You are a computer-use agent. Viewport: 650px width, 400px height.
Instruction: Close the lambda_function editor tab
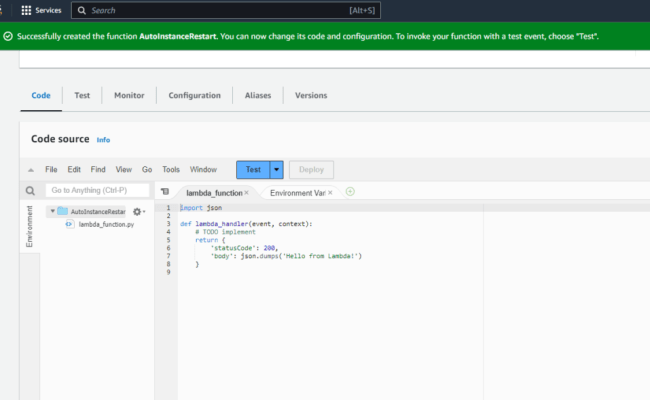[247, 193]
